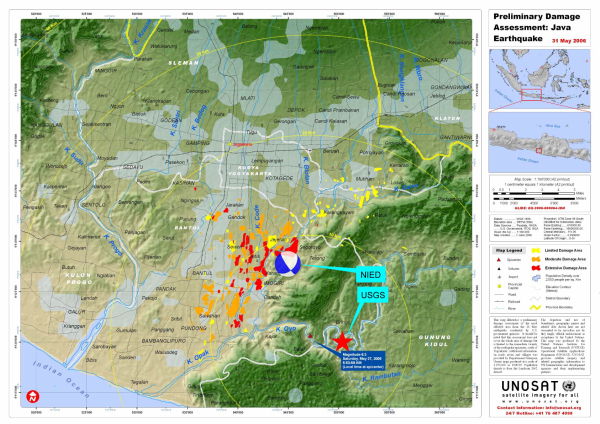600x424 pixels.
Task: Click the Provincial Capital symbol in legend
Action: point(499,286)
